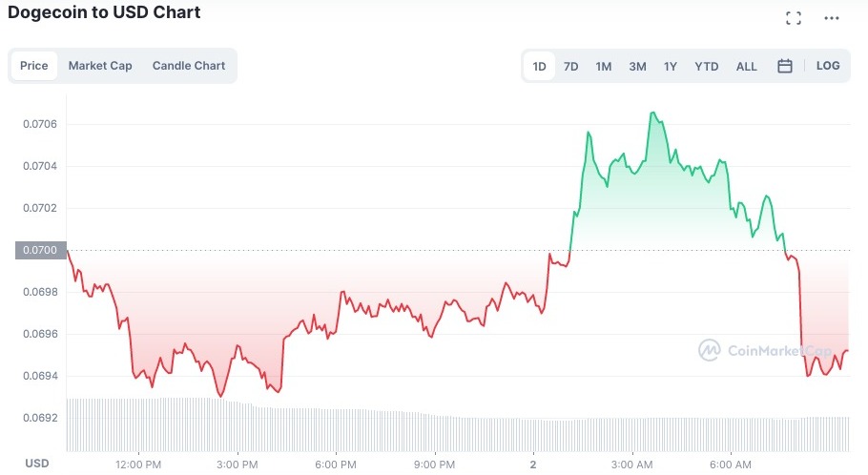Select the ALL time range
Screen dimensions: 868x475
pyautogui.click(x=747, y=66)
